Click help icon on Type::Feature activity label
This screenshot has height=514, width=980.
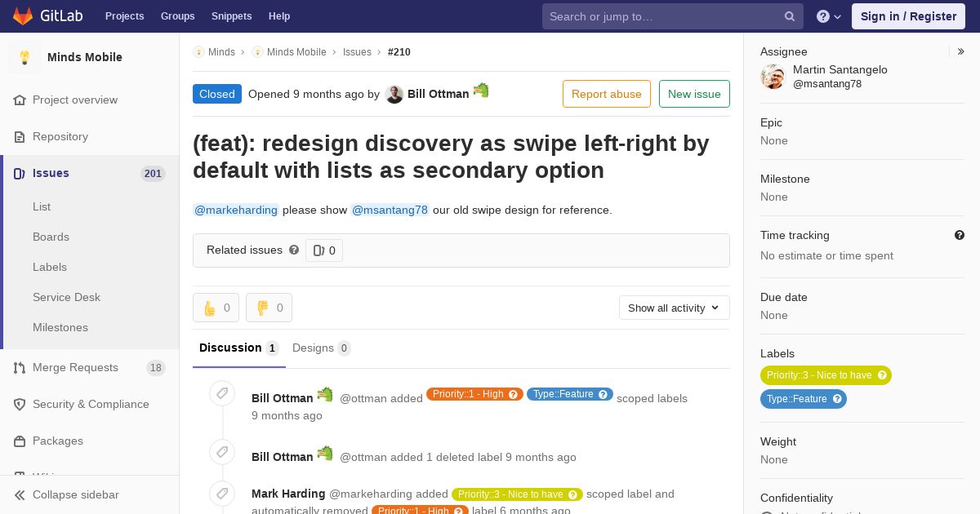604,394
